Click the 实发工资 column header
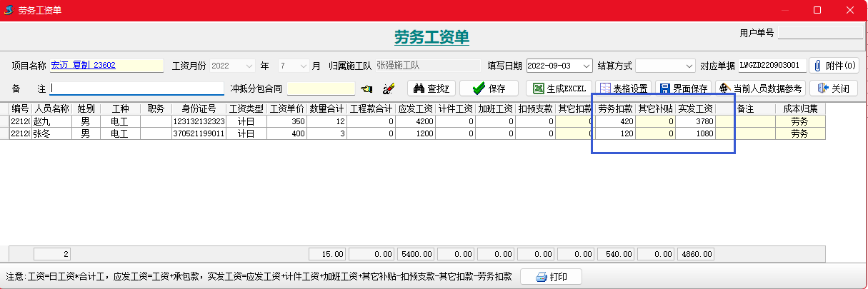Viewport: 868px width, 289px height. [x=695, y=108]
